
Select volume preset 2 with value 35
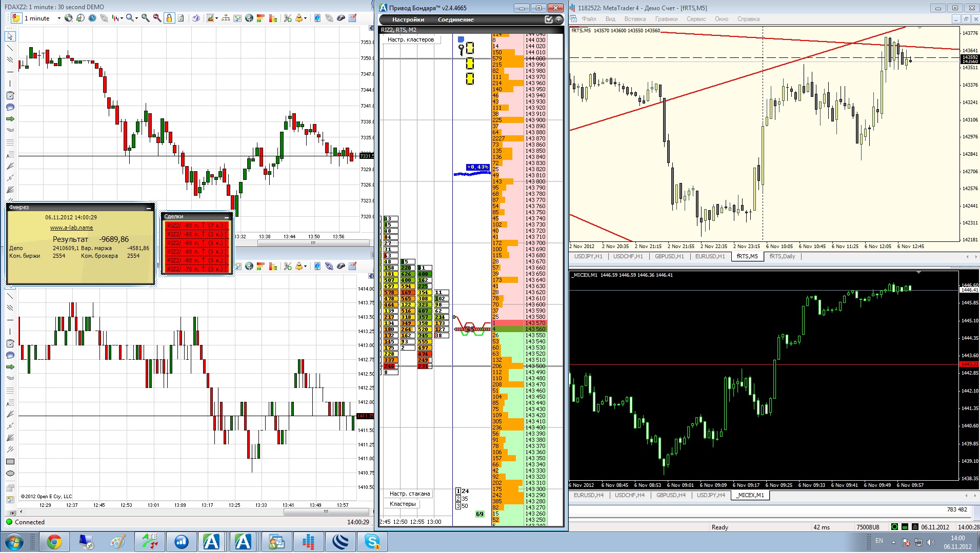click(462, 499)
